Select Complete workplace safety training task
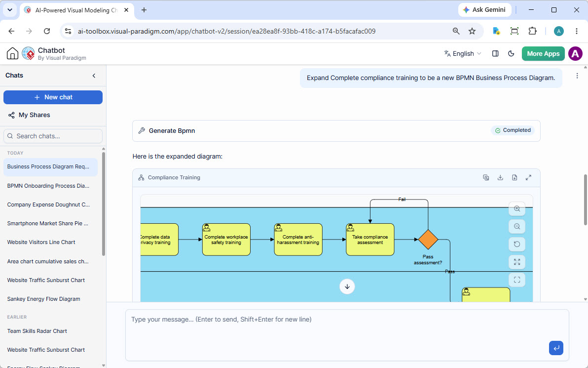The image size is (588, 368). (x=226, y=240)
